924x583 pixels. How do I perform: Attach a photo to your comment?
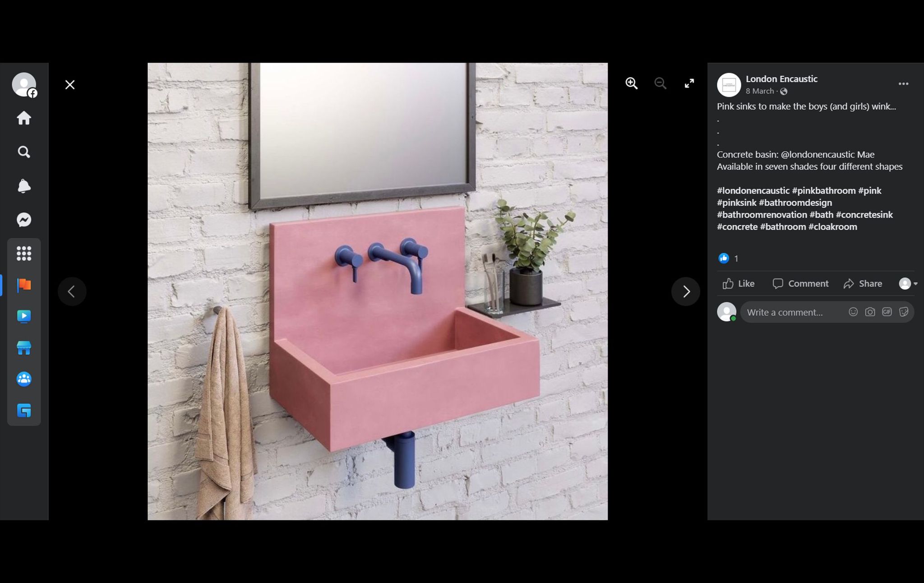(x=870, y=312)
